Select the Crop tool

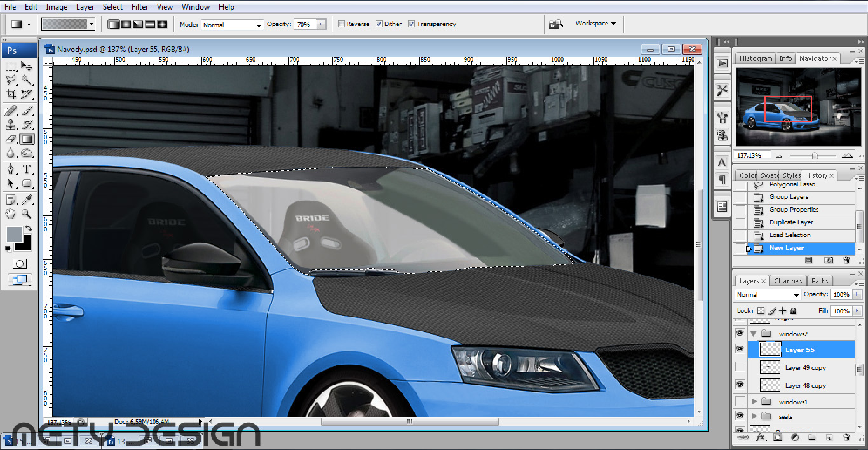point(11,94)
